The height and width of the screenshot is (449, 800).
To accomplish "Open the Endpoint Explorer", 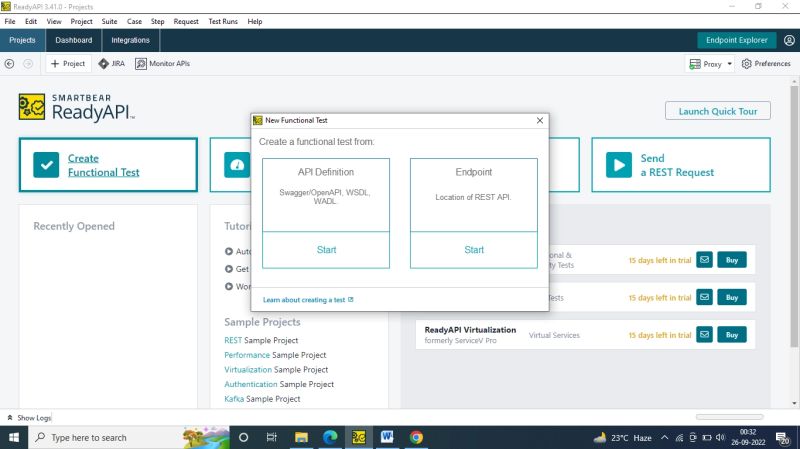I will [x=737, y=40].
